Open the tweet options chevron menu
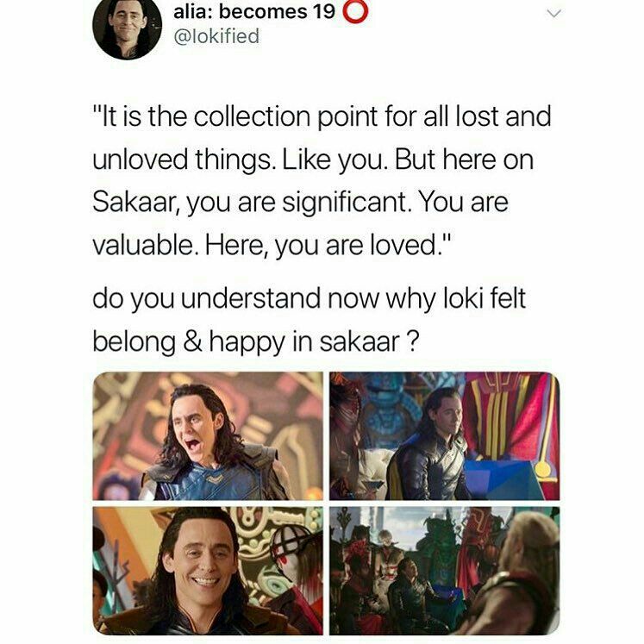Image resolution: width=644 pixels, height=644 pixels. click(553, 15)
